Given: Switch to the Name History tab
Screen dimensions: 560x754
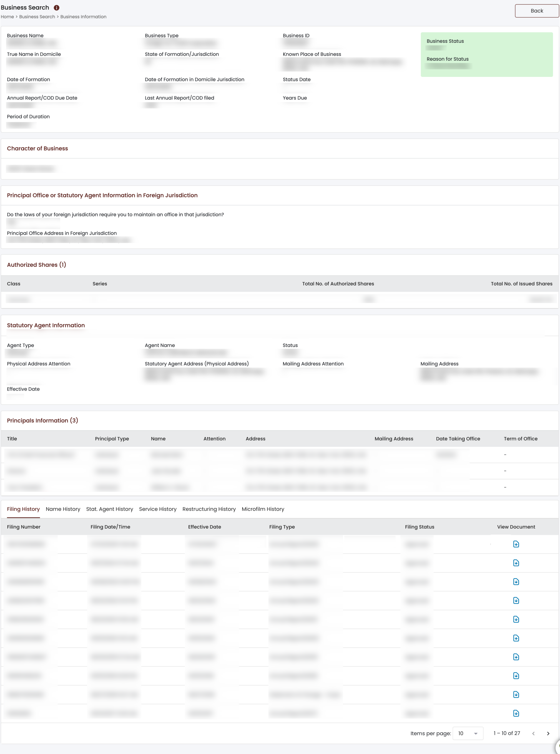Looking at the screenshot, I should tap(63, 509).
